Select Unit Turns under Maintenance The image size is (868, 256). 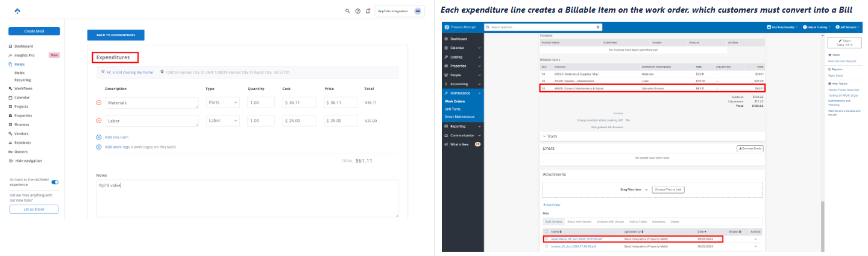coord(453,109)
